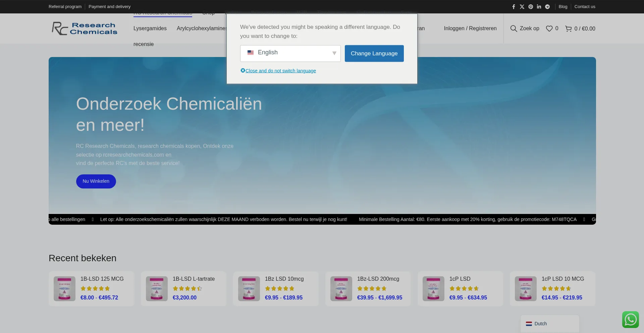The height and width of the screenshot is (333, 644).
Task: Open the Referral program link
Action: 65,7
